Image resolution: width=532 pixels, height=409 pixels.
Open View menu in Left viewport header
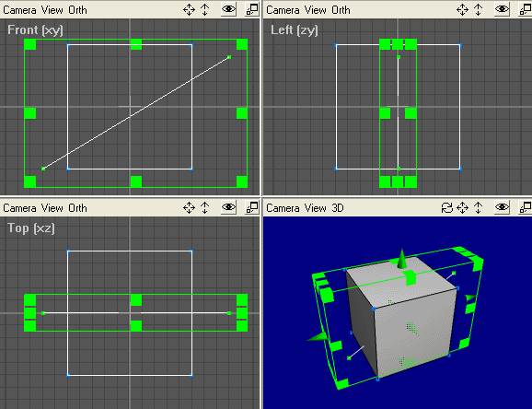coord(315,10)
